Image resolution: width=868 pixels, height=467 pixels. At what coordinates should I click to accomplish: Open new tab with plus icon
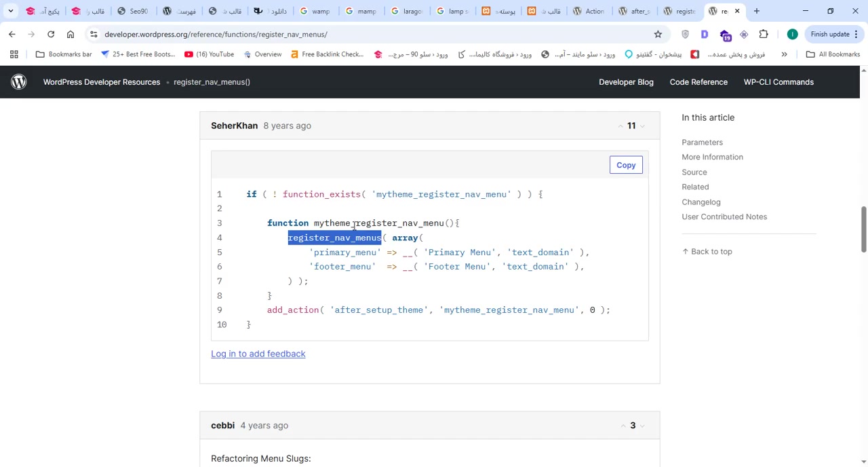coord(756,11)
